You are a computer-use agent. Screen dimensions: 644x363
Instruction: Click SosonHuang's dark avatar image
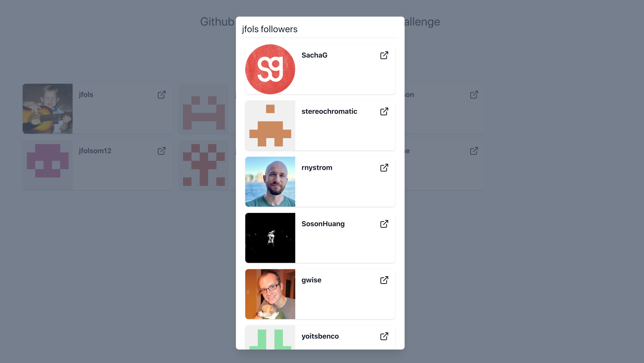tap(270, 238)
